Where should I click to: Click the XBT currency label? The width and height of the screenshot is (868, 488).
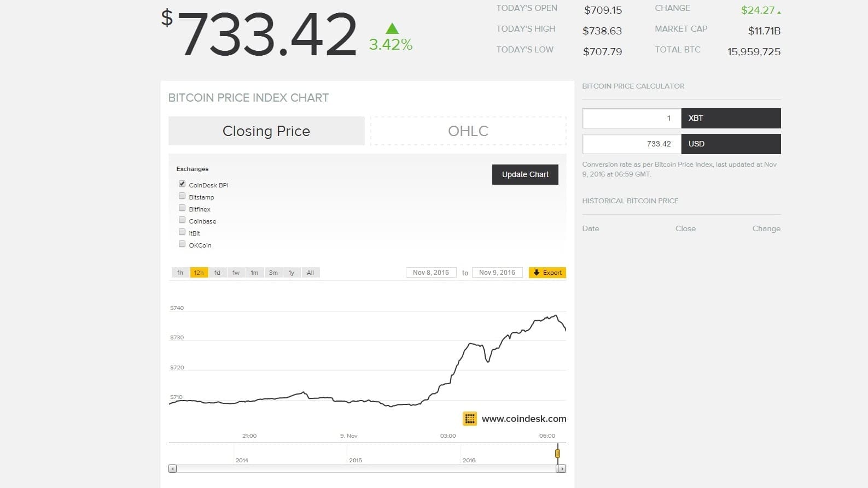(x=696, y=118)
